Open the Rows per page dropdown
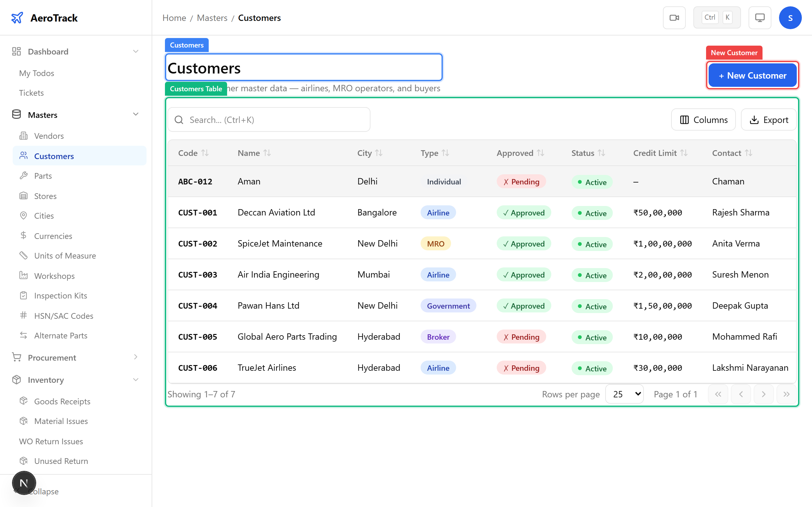Image resolution: width=812 pixels, height=507 pixels. point(624,394)
